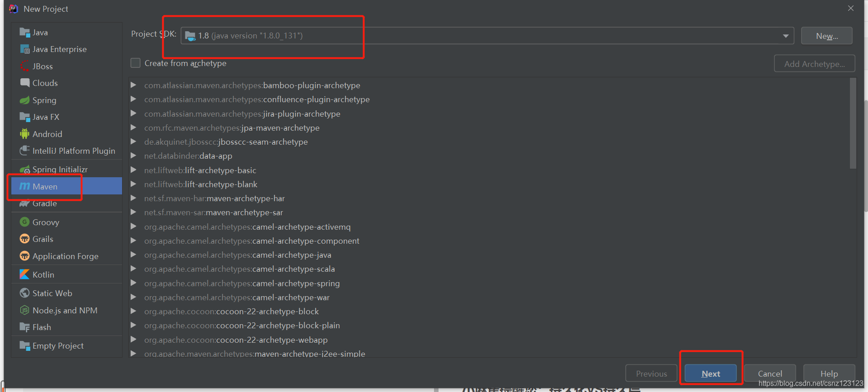Select Empty Project entry
868x392 pixels.
coord(66,346)
